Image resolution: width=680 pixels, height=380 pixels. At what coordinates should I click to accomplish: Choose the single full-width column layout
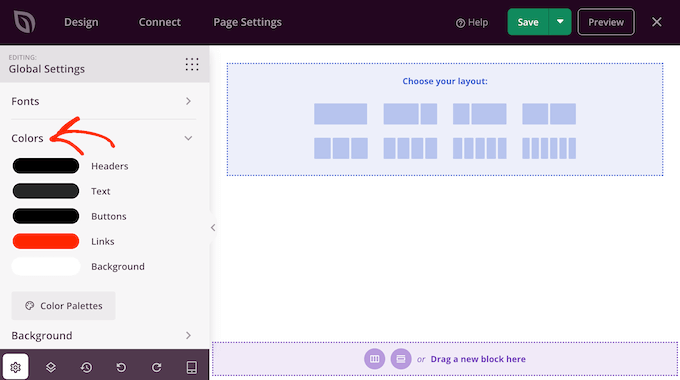click(x=340, y=114)
